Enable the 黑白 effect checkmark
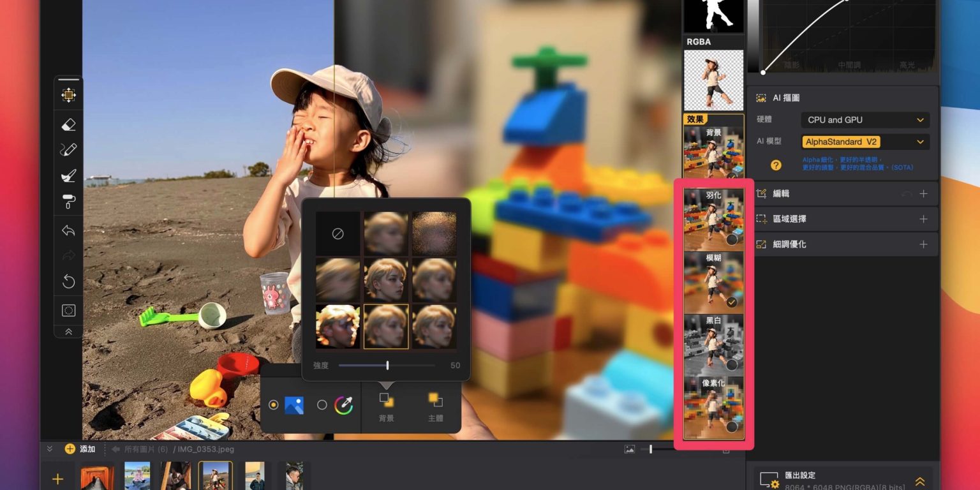Screen dimensions: 980x490 [x=731, y=365]
